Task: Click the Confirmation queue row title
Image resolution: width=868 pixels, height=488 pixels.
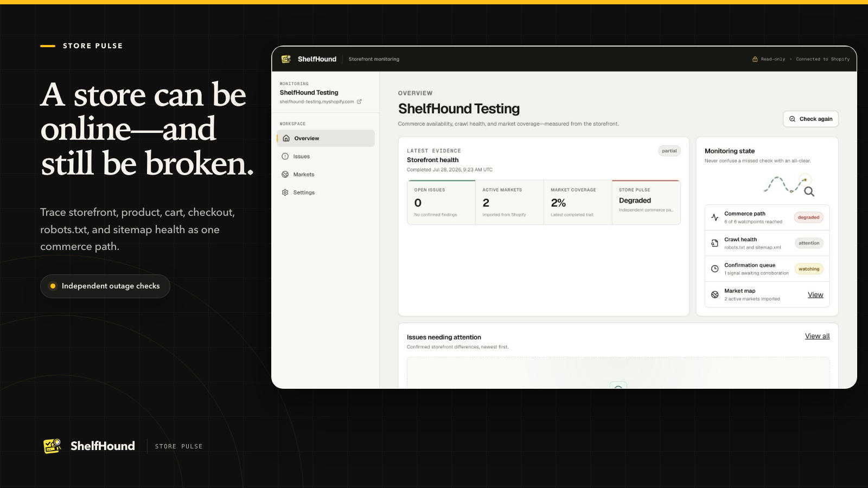Action: tap(750, 265)
